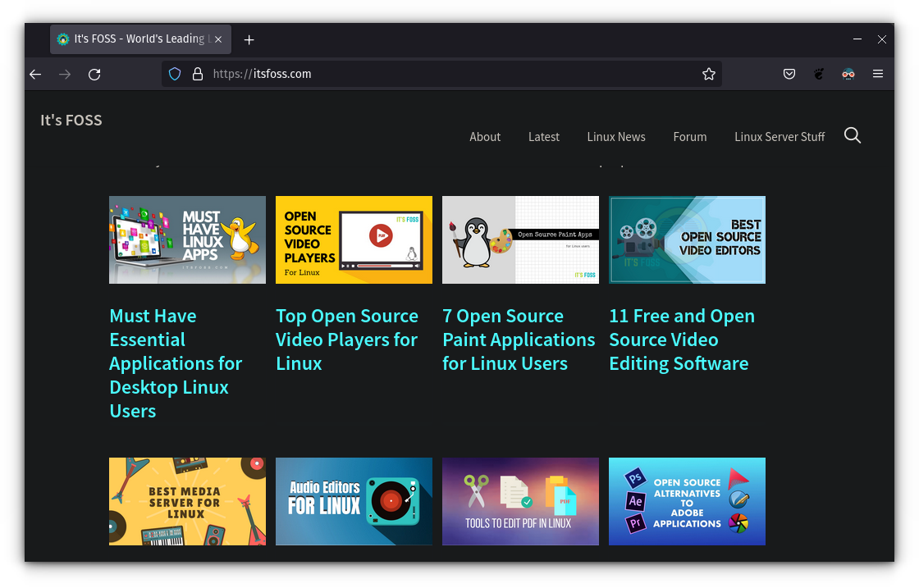
Task: Open the Latest menu item
Action: click(x=543, y=137)
